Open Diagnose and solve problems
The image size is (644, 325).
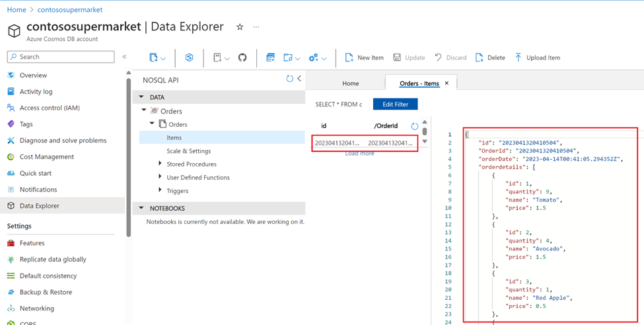[63, 141]
